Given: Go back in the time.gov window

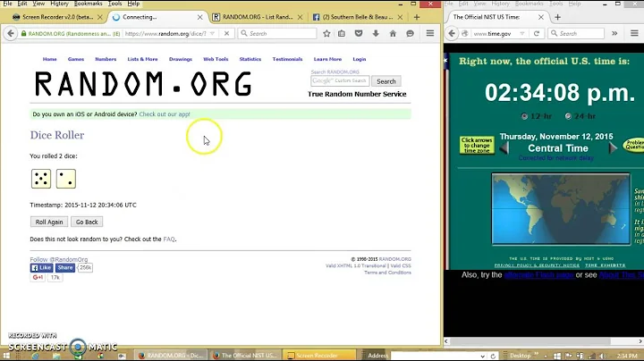Looking at the screenshot, I should [452, 34].
